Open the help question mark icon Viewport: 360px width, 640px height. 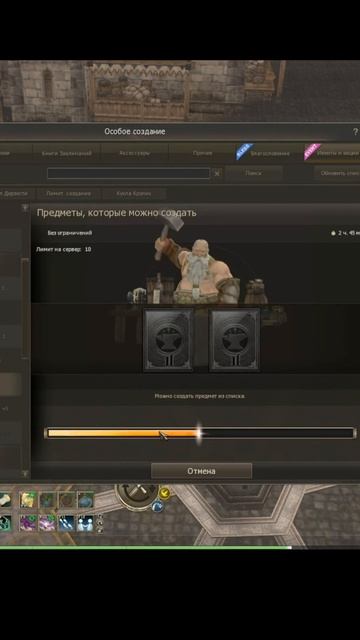click(355, 131)
